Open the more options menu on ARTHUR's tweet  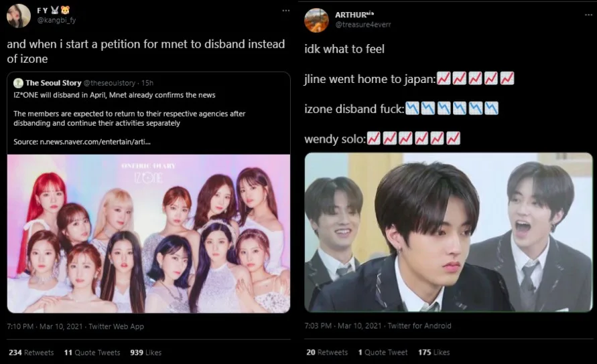coord(588,15)
